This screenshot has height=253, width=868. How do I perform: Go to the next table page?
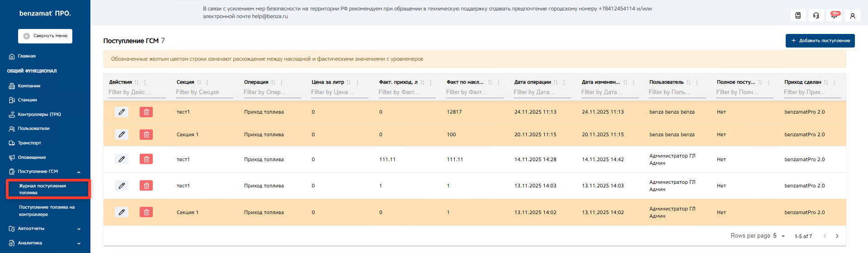pos(837,236)
